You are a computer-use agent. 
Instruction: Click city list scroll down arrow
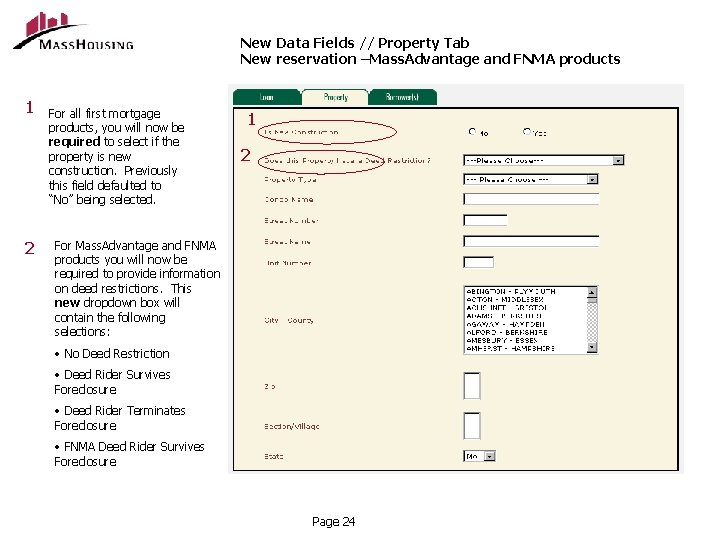pos(592,348)
